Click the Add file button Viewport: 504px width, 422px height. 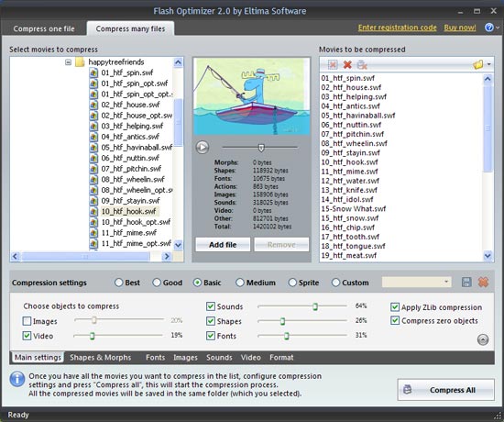coord(223,245)
